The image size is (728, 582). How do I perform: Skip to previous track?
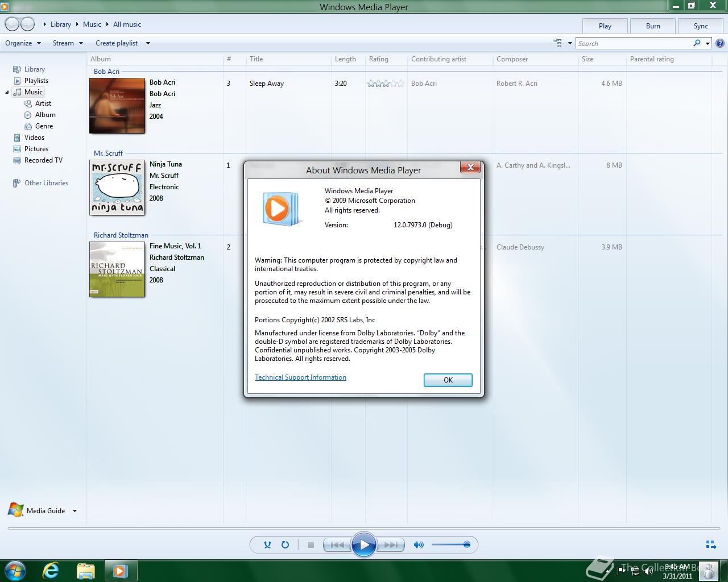click(337, 544)
